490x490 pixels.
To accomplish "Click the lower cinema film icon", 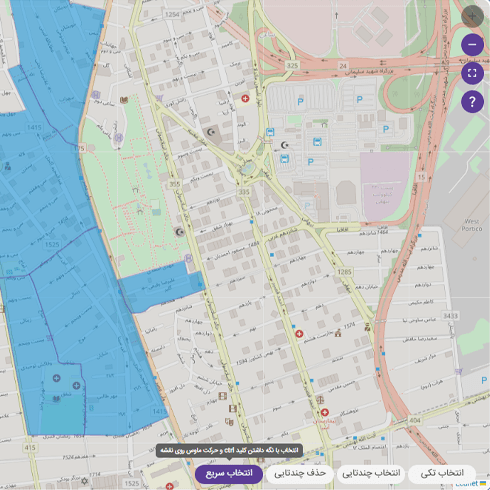I will pyautogui.click(x=233, y=408).
